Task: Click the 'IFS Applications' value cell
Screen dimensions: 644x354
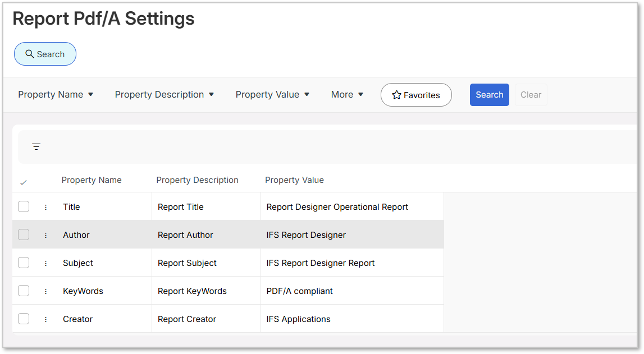Action: [x=353, y=319]
